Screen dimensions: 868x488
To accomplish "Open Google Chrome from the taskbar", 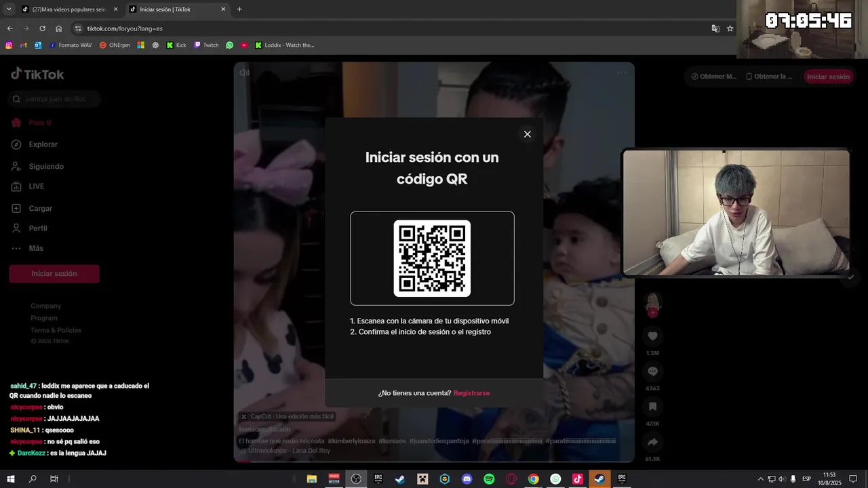I will (534, 479).
